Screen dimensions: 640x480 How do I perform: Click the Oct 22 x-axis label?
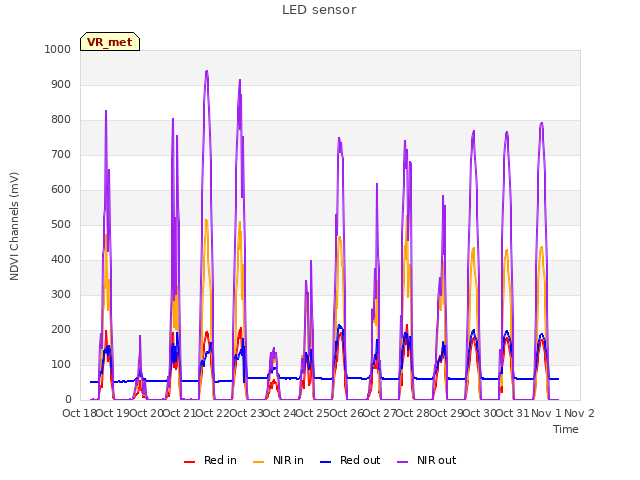212,413
